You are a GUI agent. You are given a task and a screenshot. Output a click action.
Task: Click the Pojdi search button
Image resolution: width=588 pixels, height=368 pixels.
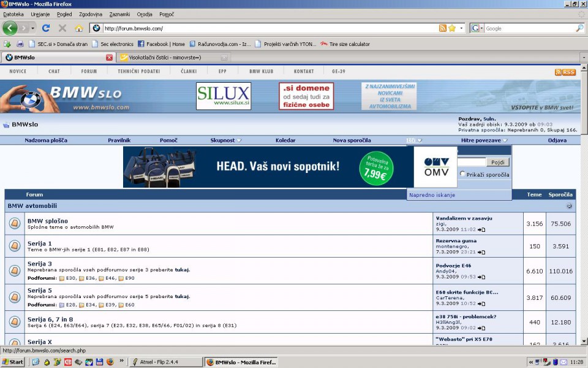point(497,162)
